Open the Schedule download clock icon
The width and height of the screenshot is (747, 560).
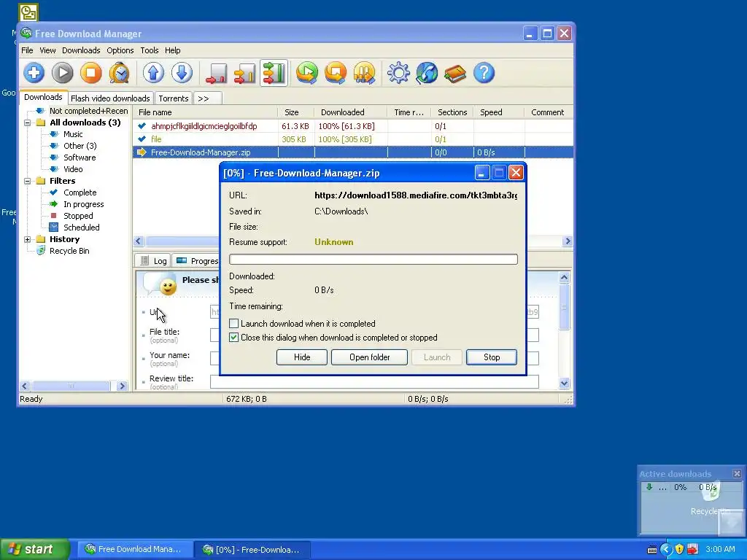[120, 73]
